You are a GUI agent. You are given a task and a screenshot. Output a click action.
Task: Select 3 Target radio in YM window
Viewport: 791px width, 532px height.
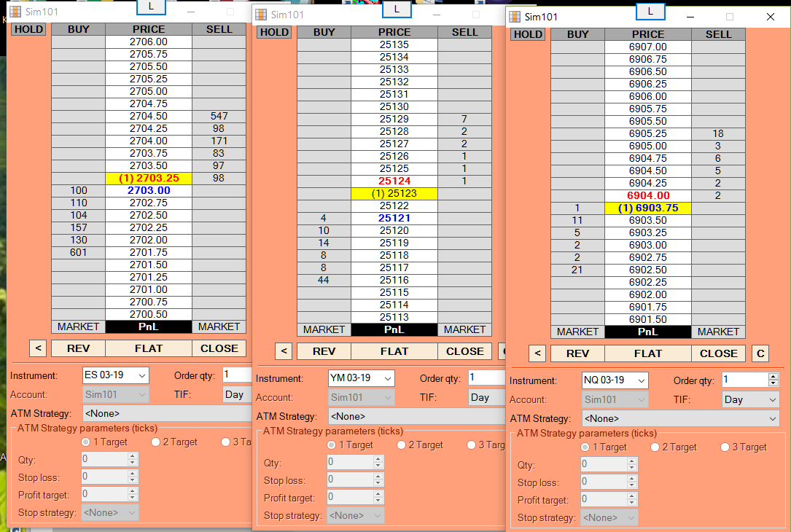click(x=471, y=445)
